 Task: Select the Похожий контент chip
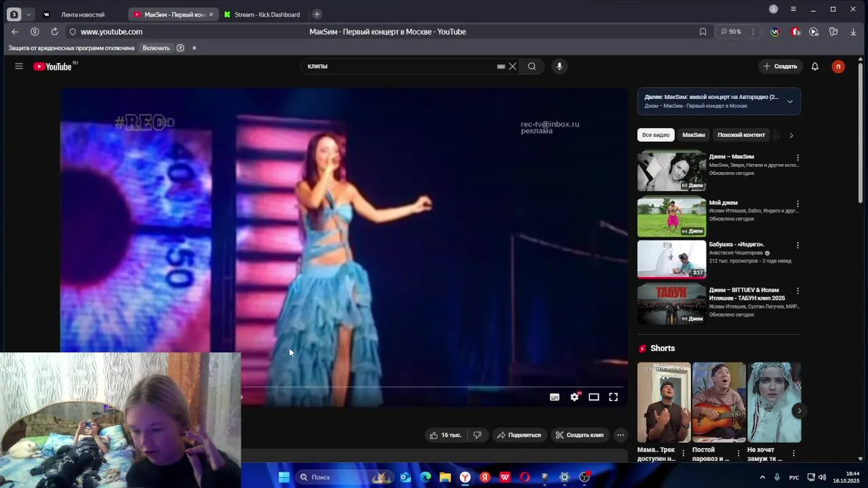pyautogui.click(x=741, y=135)
